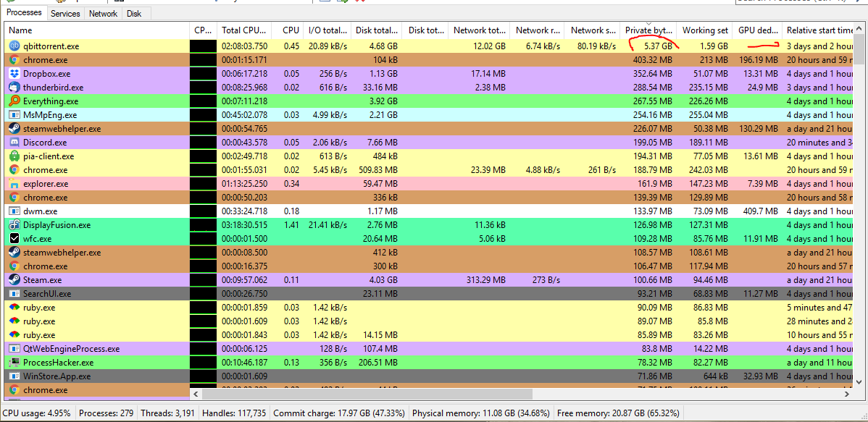The image size is (868, 422).
Task: Select the Dropbox.exe app icon
Action: pos(13,73)
